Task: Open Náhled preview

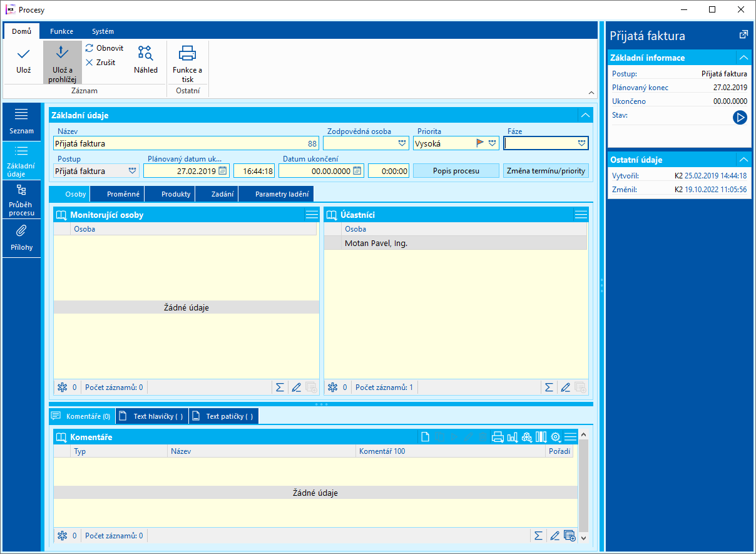Action: tap(146, 61)
